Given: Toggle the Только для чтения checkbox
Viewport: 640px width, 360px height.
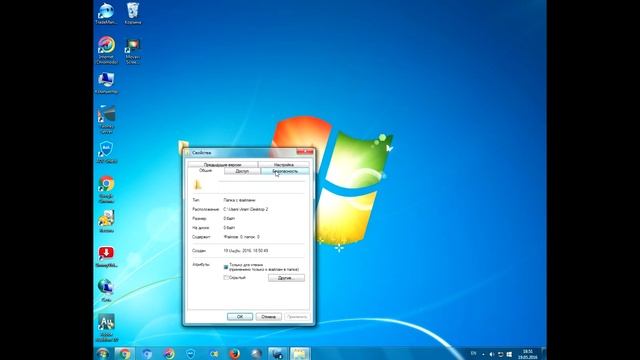Looking at the screenshot, I should [226, 267].
